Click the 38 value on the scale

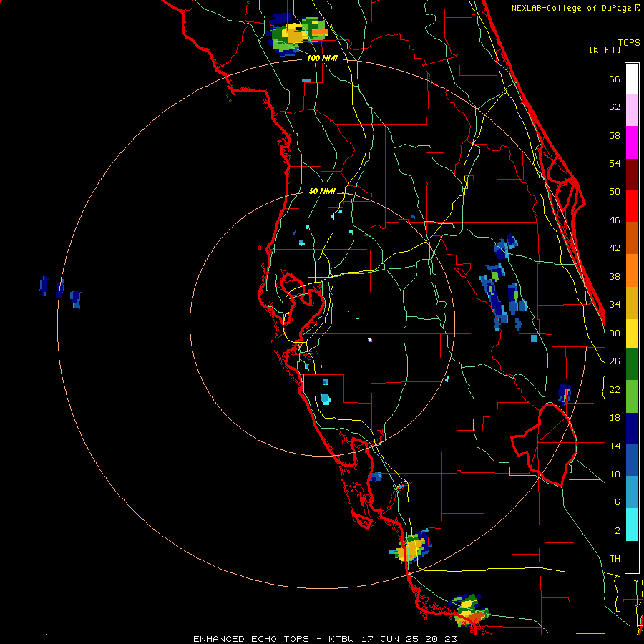coord(615,277)
